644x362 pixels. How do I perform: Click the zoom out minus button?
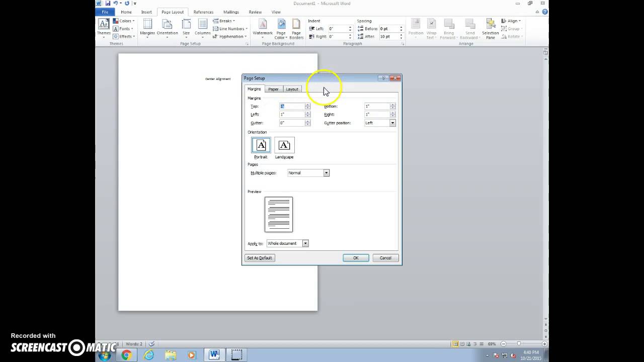point(503,344)
